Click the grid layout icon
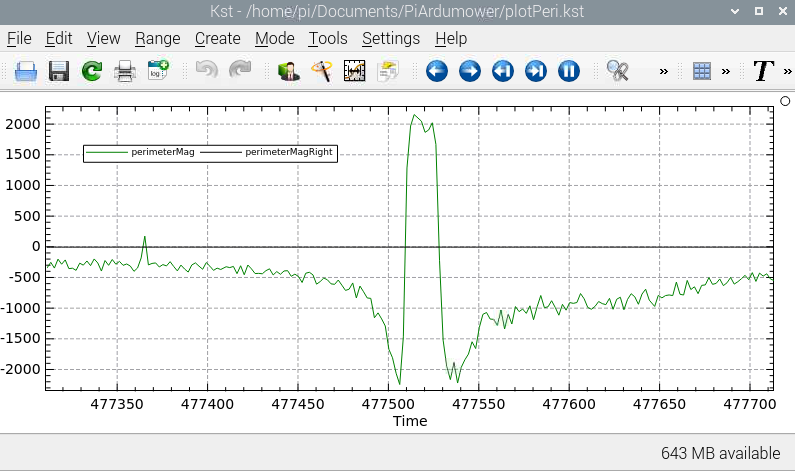Image resolution: width=795 pixels, height=471 pixels. click(x=702, y=71)
